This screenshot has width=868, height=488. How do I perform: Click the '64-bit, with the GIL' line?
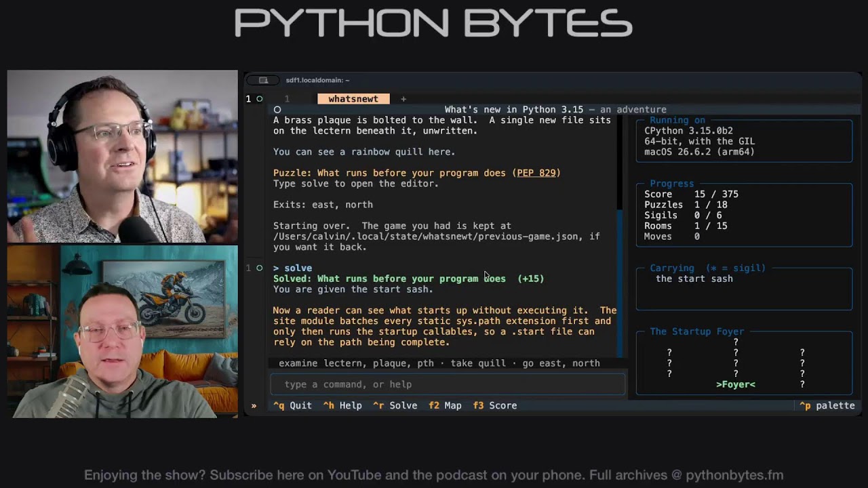(699, 142)
